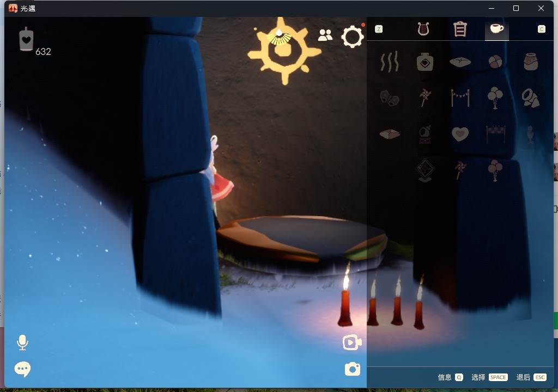Take a photo with the camera
Viewport: 558px width, 392px height.
point(353,369)
